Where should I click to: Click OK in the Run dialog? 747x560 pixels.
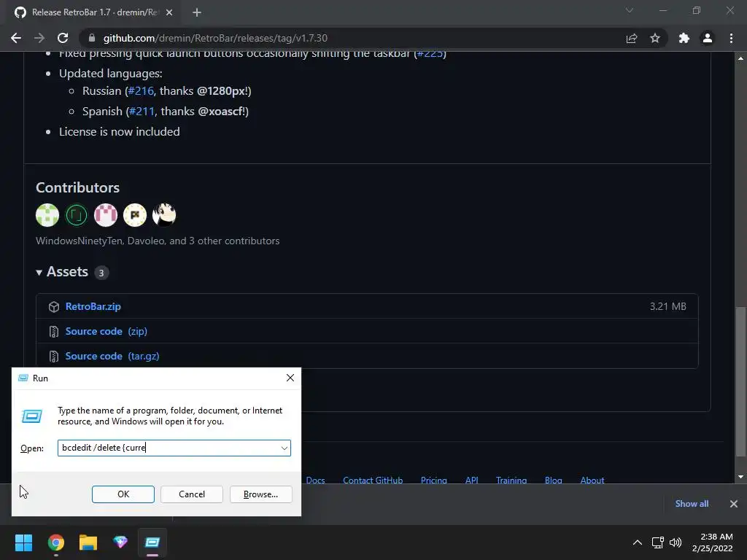123,494
